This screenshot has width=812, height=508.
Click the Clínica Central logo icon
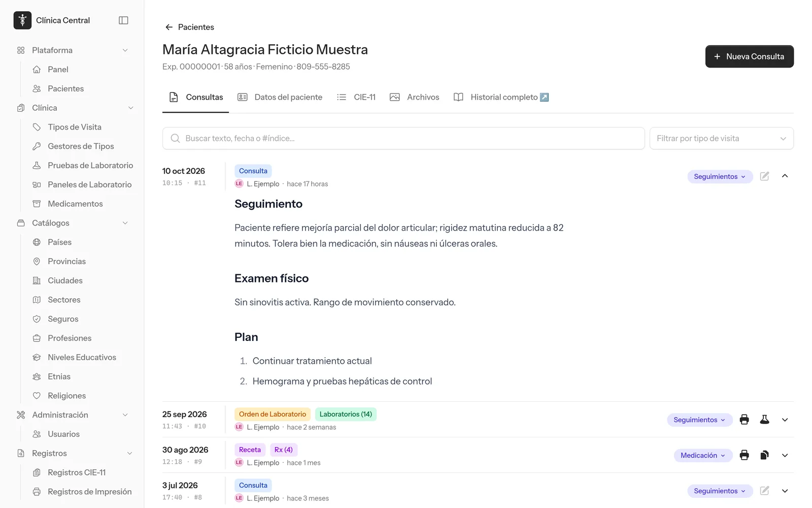pyautogui.click(x=22, y=20)
